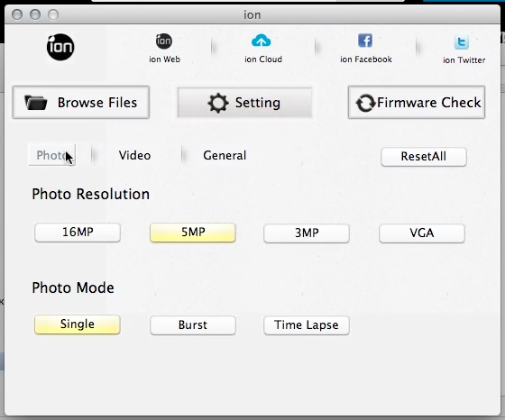
Task: Set photo mode to Single
Action: 78,324
